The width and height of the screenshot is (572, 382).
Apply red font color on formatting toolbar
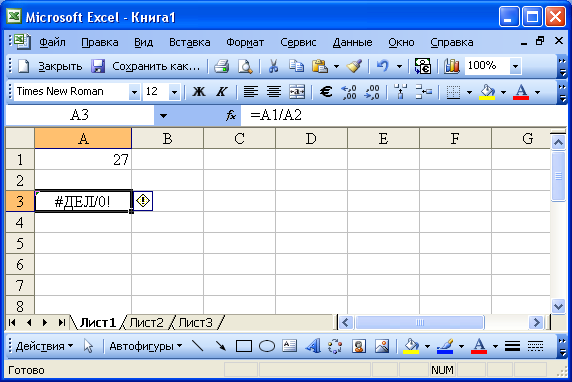point(521,92)
